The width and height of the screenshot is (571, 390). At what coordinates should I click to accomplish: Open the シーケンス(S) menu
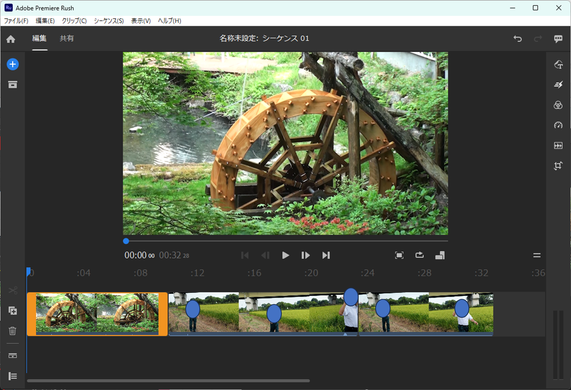[x=109, y=21]
